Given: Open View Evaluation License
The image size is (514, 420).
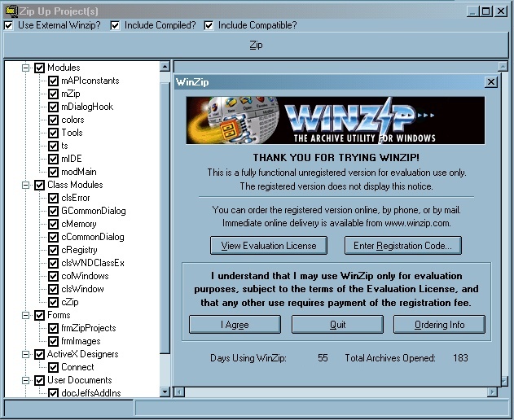Looking at the screenshot, I should coord(269,245).
